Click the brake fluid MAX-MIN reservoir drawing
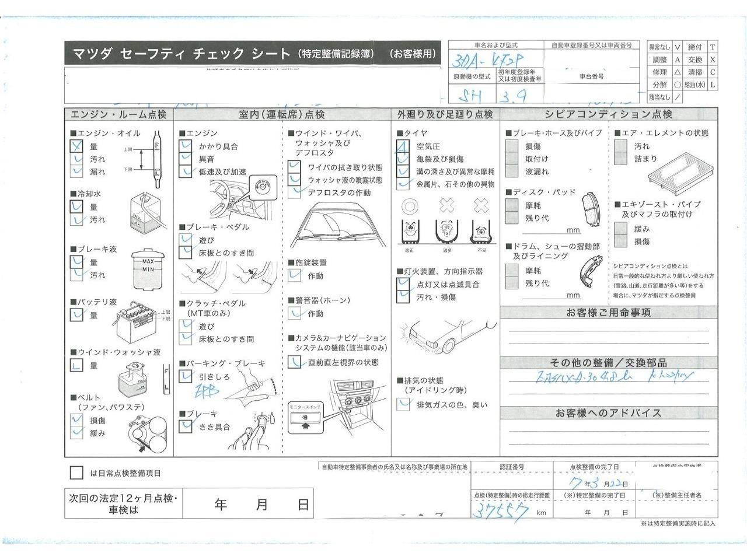The image size is (747, 560). click(148, 270)
